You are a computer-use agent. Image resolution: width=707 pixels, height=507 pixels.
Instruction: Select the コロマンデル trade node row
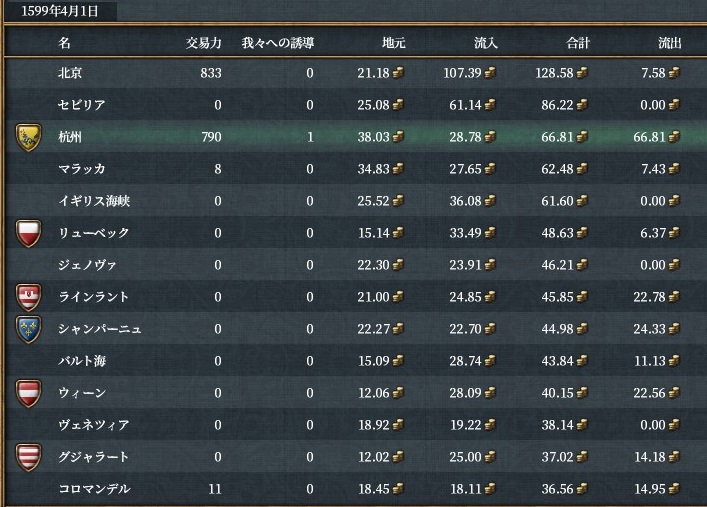pos(94,489)
